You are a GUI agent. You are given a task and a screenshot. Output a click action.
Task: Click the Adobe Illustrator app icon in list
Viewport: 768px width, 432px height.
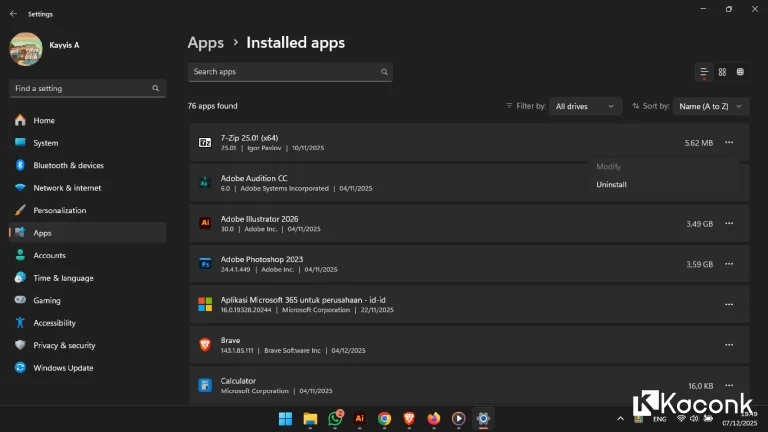tap(205, 223)
